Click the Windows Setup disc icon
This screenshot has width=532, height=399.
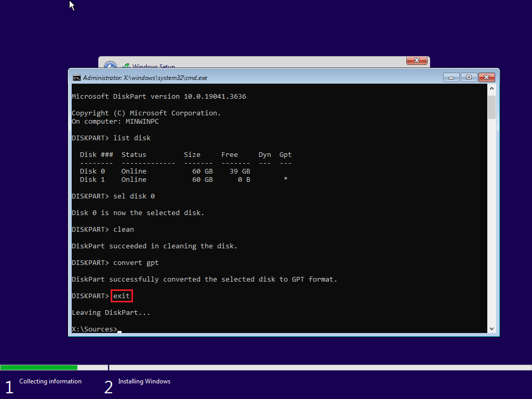click(x=126, y=66)
